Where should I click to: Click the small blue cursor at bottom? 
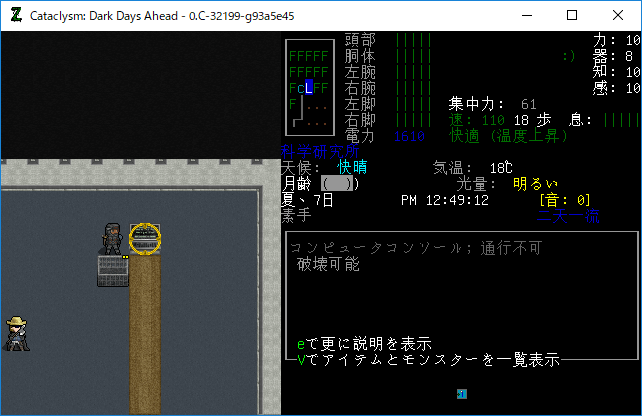[x=461, y=394]
